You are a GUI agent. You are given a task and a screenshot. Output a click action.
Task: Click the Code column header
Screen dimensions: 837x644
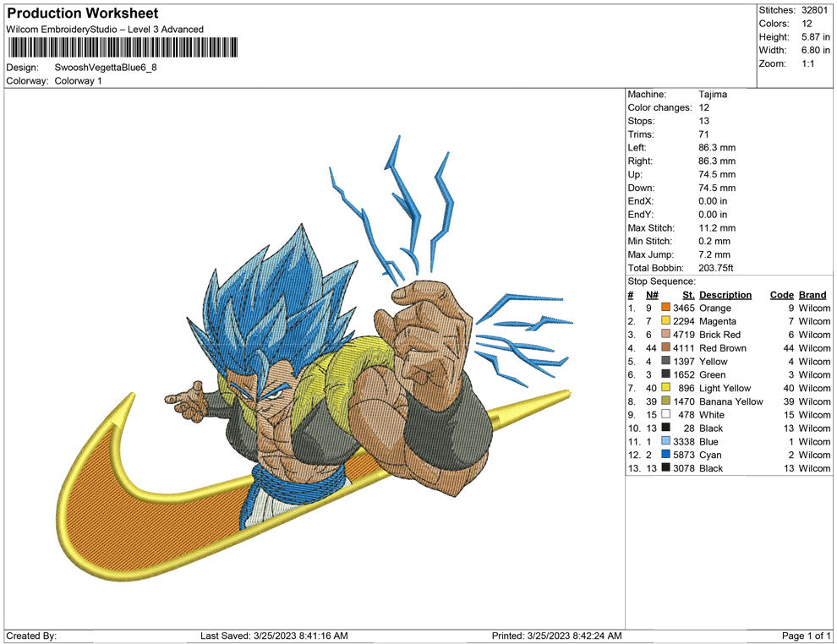(781, 295)
